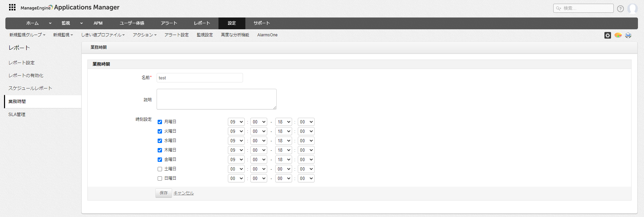Viewport: 644px width, 217px height.
Task: Click the printer icon
Action: pos(628,35)
